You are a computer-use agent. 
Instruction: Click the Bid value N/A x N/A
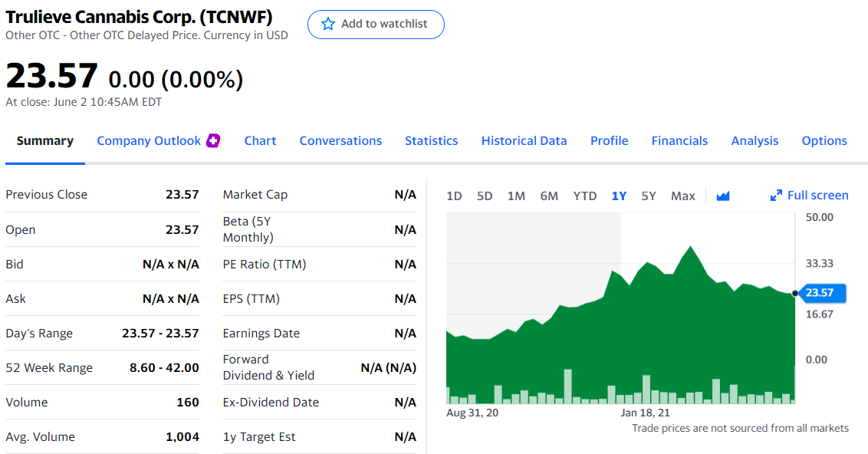coord(170,264)
